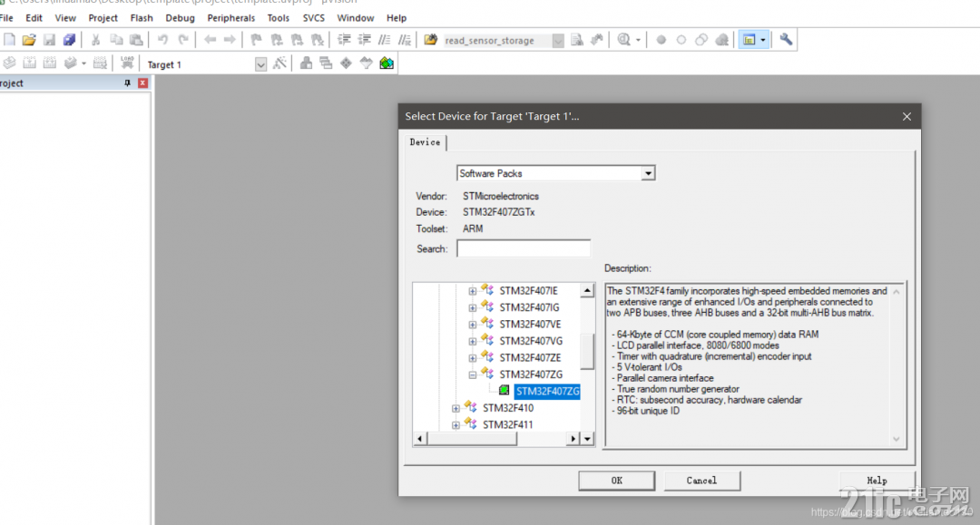Open Manage Run-Time Environment green diamond

347,63
